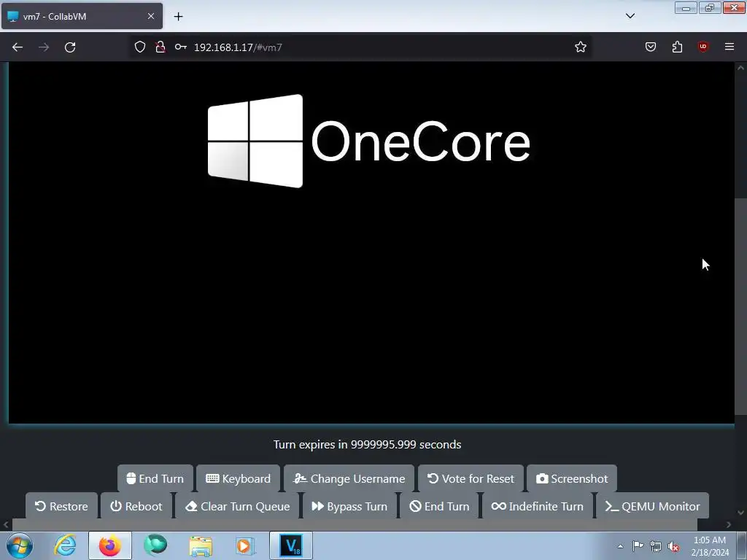Select the vm7 - CollabVM tab
The height and width of the screenshot is (560, 747).
[82, 16]
